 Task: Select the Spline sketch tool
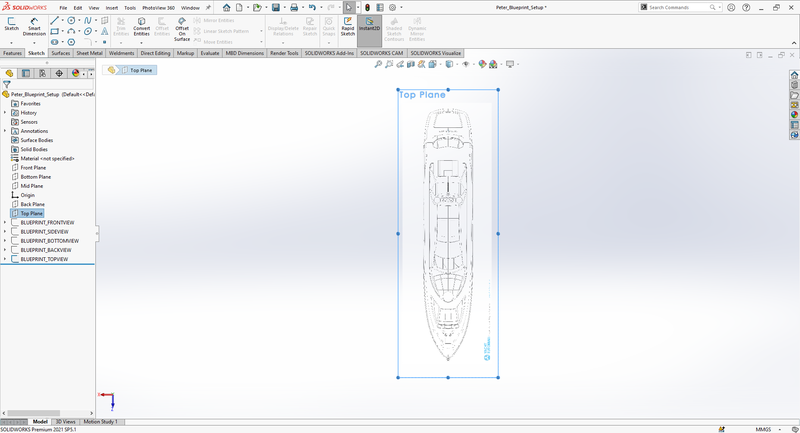coord(88,20)
